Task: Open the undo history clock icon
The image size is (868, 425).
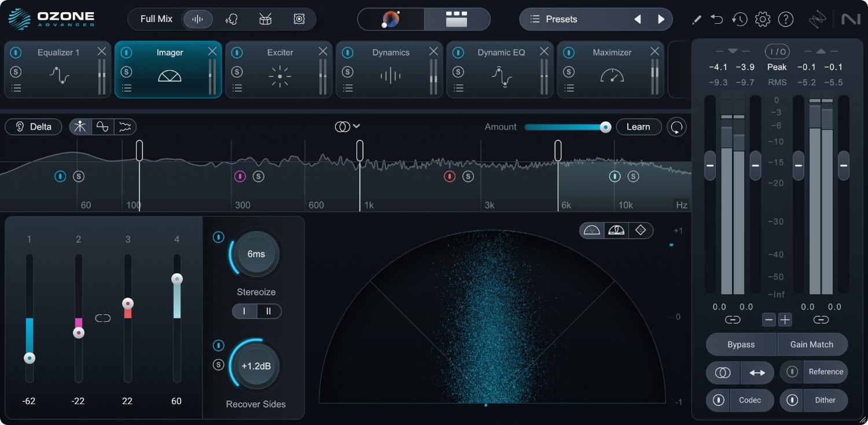Action: (739, 19)
